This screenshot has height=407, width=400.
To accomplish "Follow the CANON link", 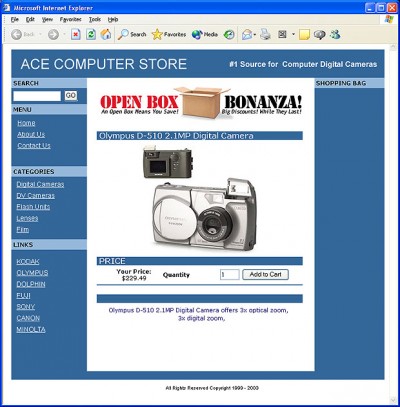I will (28, 318).
